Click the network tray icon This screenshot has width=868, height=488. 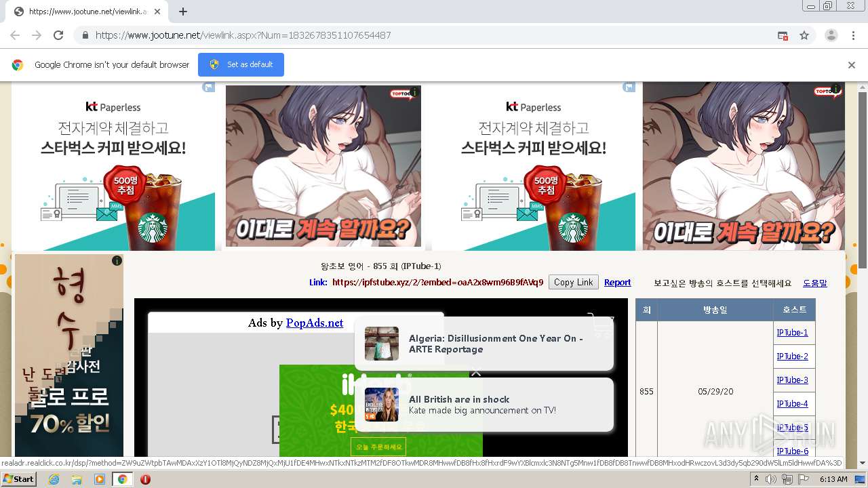(x=787, y=479)
